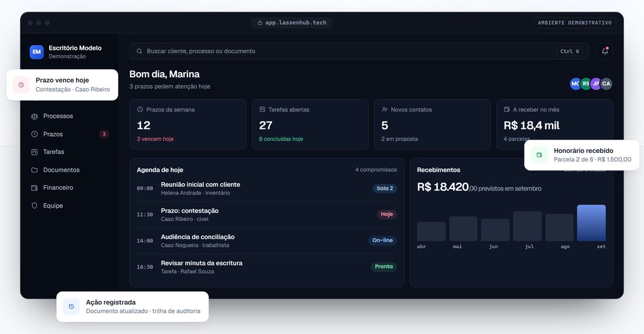Click 'Honorário recebido' notification title
The height and width of the screenshot is (334, 644).
[x=583, y=151]
